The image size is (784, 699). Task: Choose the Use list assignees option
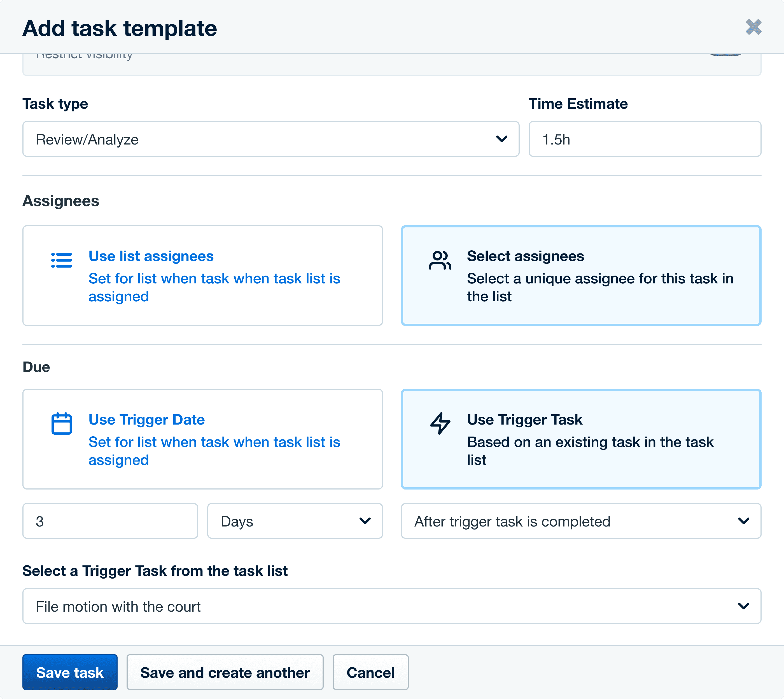pos(202,275)
